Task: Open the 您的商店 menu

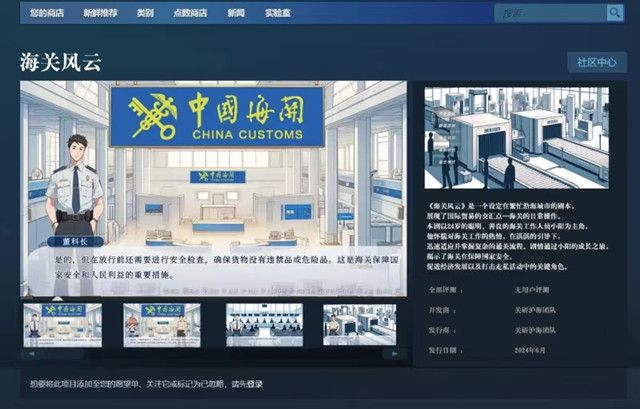Action: [x=47, y=13]
